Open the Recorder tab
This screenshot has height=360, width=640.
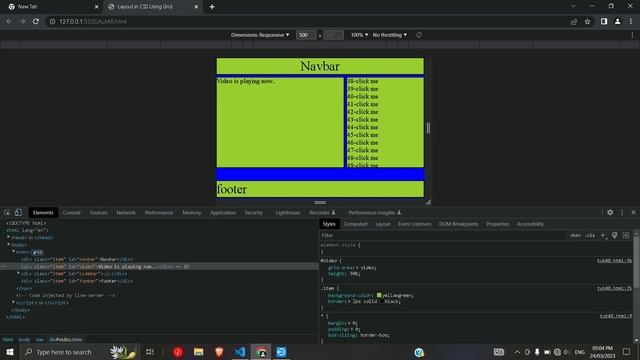click(322, 213)
